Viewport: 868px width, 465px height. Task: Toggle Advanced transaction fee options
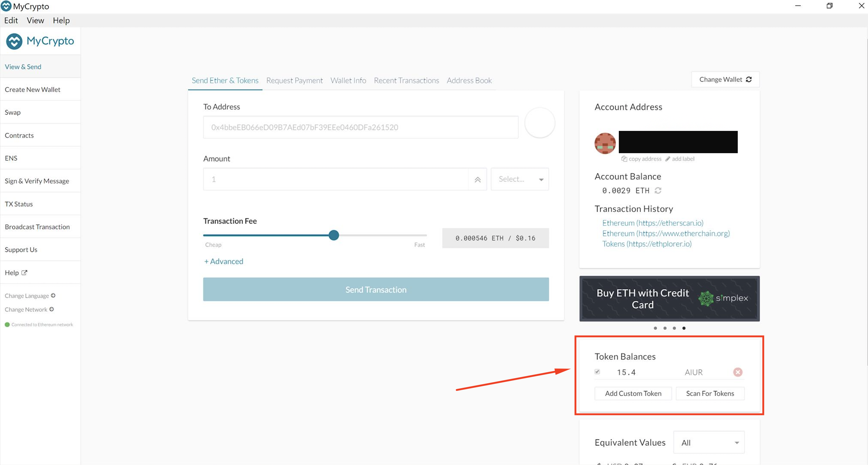[224, 261]
